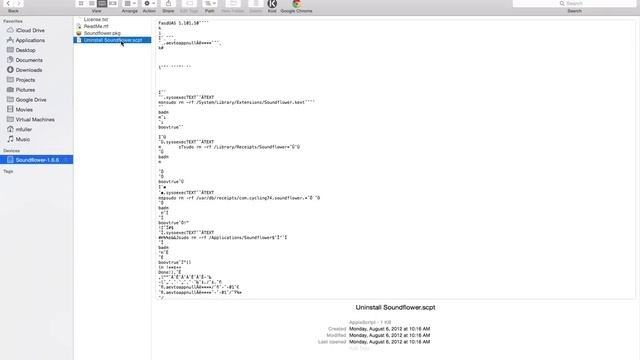
Task: Open the Arrange dropdown
Action: [x=130, y=3]
